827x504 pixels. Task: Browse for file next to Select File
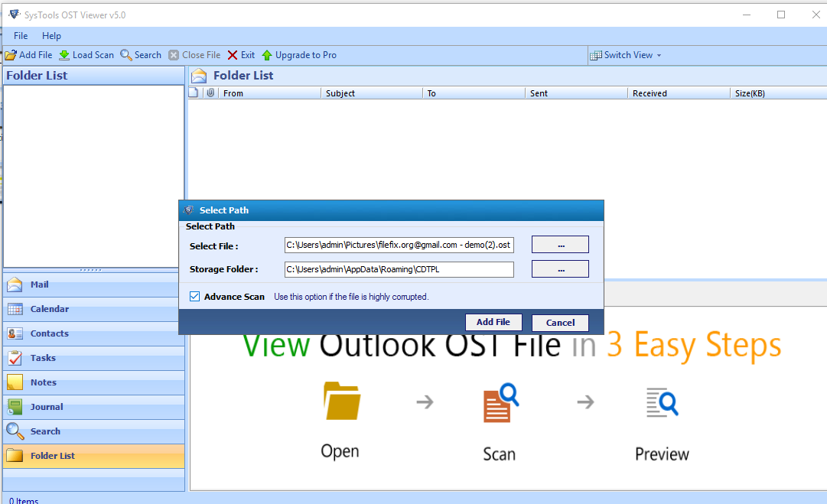pos(560,245)
